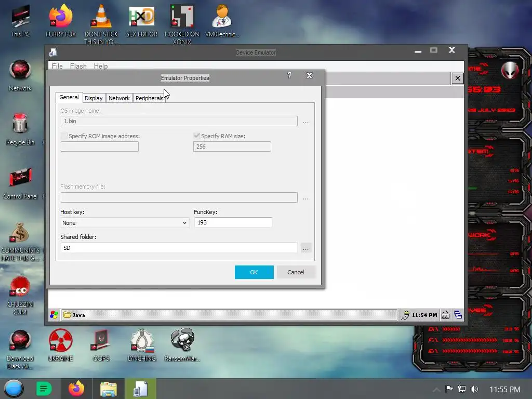Viewport: 532px width, 399px height.
Task: Open HOOKED ON XONIX desktop icon
Action: click(182, 24)
